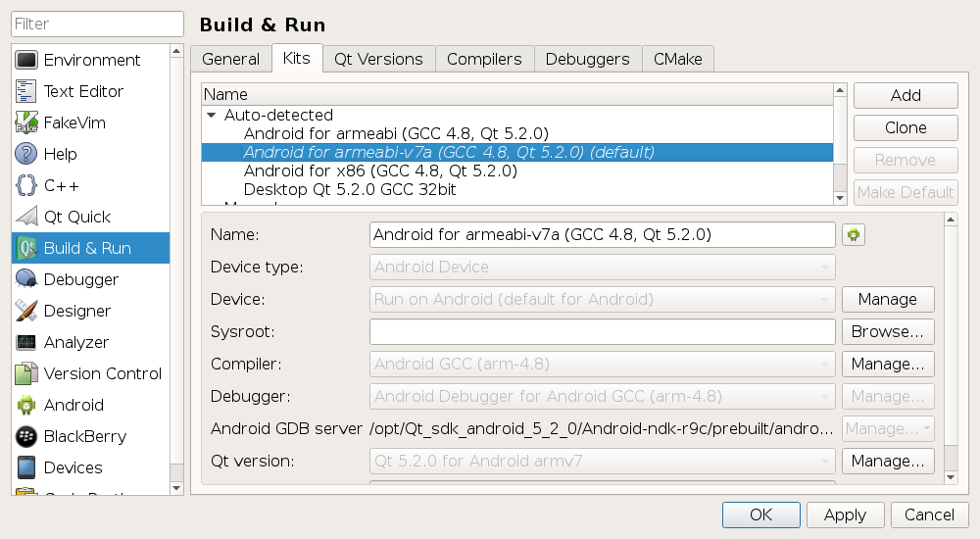Click the Add kit button
Viewport: 980px width, 539px height.
tap(906, 96)
